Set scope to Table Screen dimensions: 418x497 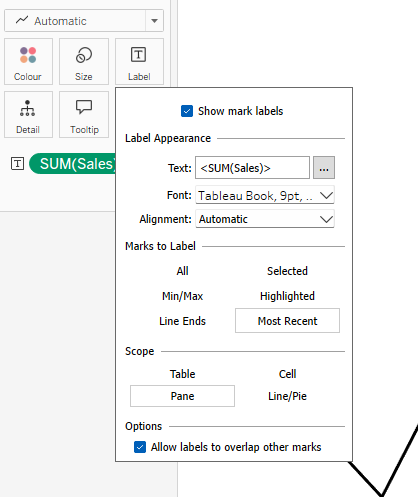point(182,374)
